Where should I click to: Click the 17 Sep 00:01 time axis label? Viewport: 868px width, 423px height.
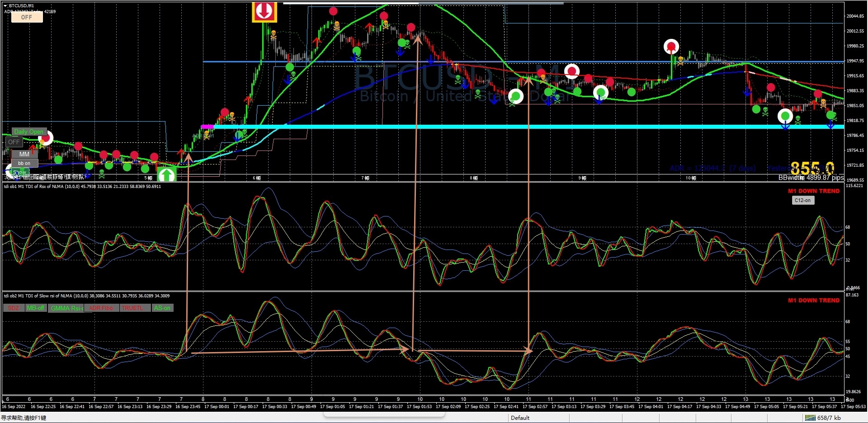click(x=217, y=407)
